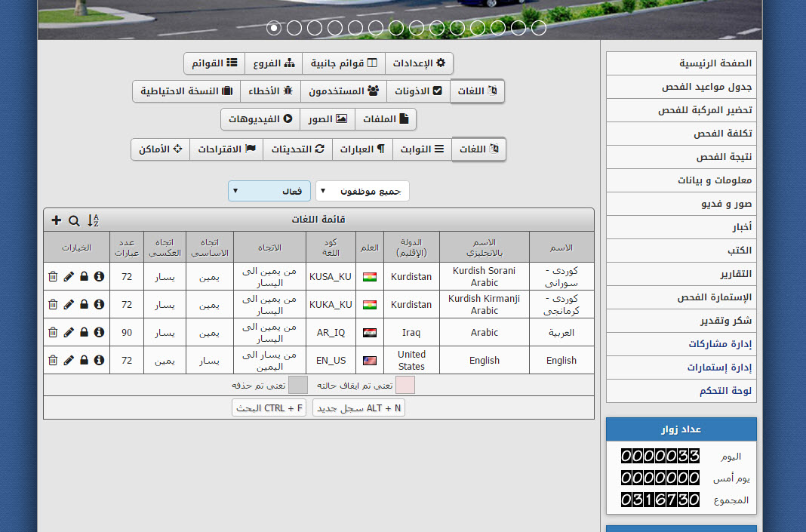Viewport: 806px width, 532px height.
Task: Open the الفروع branches tab
Action: (273, 63)
